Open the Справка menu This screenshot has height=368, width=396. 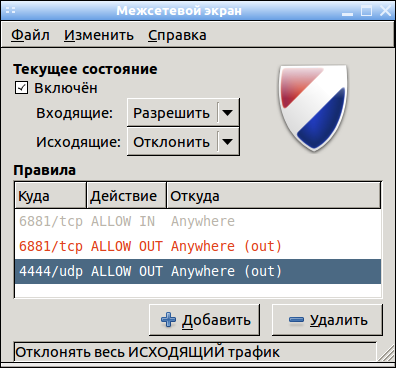(177, 35)
